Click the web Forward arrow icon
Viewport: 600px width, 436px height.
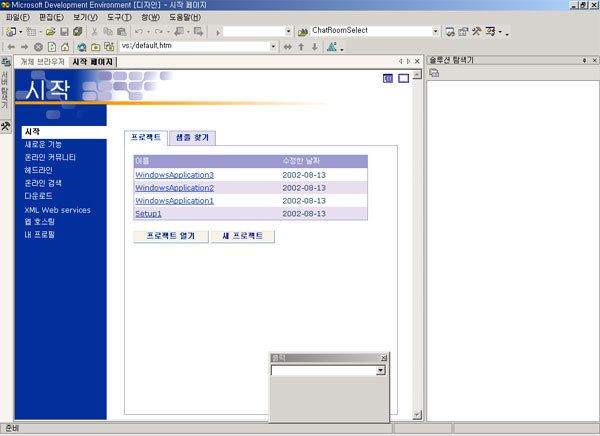point(24,47)
